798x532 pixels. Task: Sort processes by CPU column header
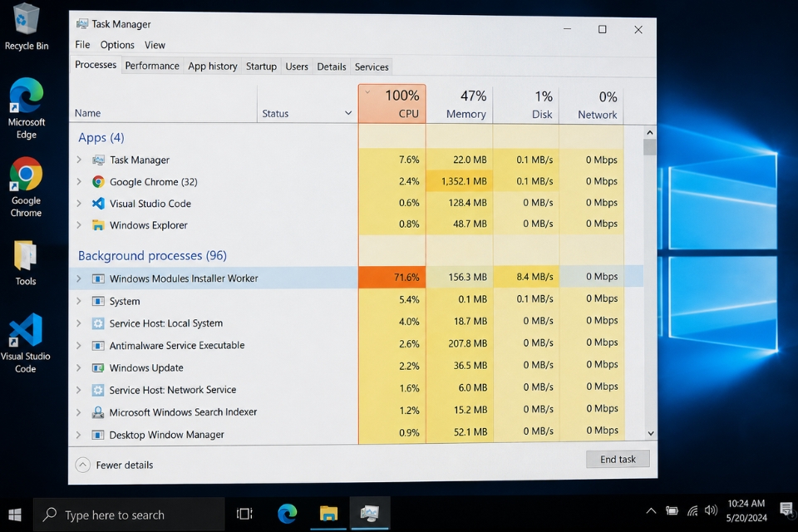392,104
